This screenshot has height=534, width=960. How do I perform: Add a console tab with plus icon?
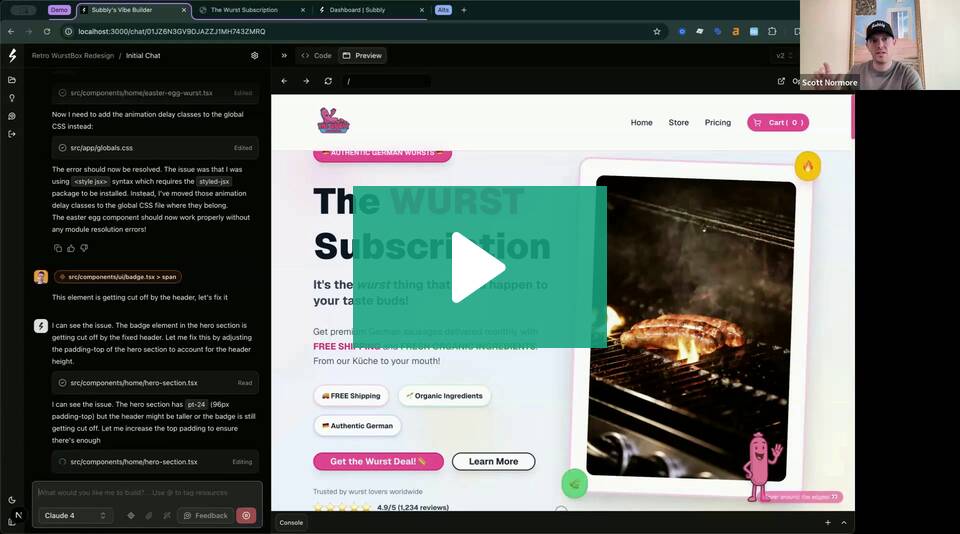(x=828, y=523)
